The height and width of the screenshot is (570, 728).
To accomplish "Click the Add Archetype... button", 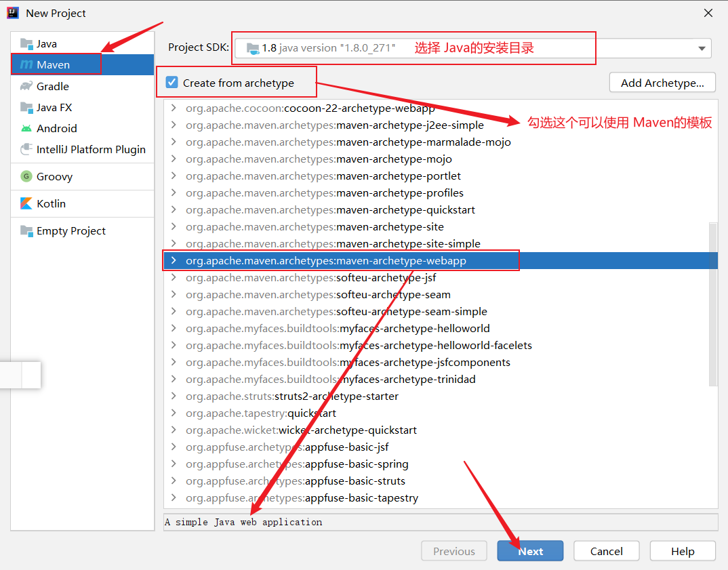I will (662, 83).
